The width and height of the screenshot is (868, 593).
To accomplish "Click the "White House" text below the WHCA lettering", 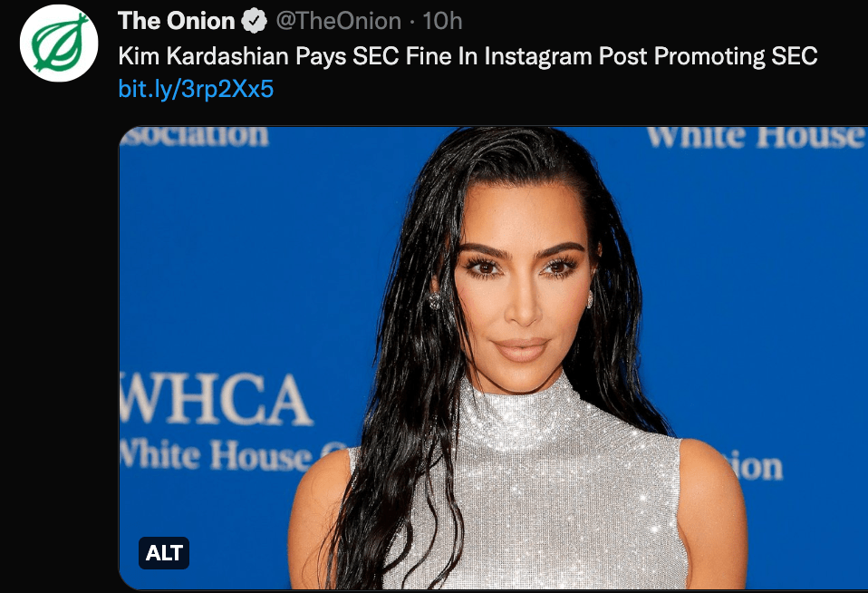I will click(216, 454).
